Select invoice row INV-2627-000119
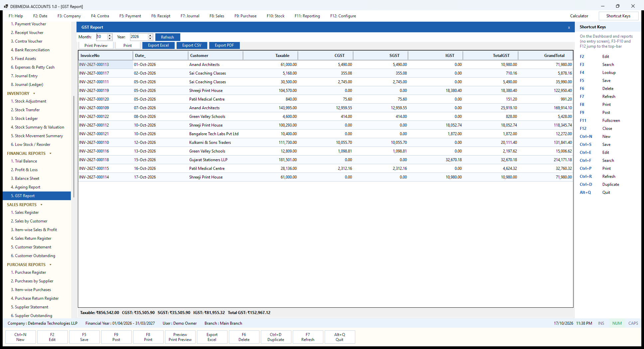Image resolution: width=644 pixels, height=349 pixels. 326,91
